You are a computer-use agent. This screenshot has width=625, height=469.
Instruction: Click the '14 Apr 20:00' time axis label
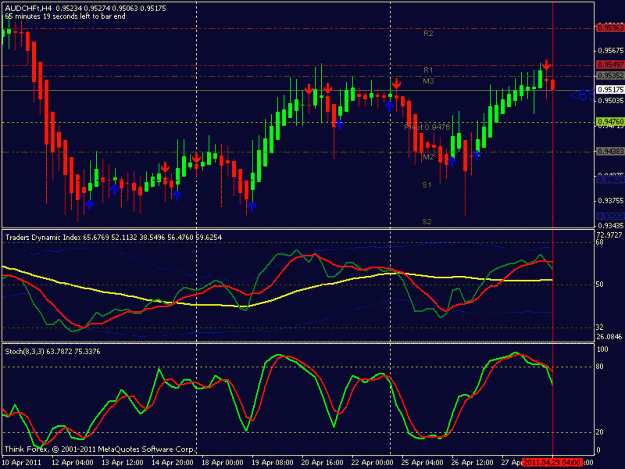(172, 462)
